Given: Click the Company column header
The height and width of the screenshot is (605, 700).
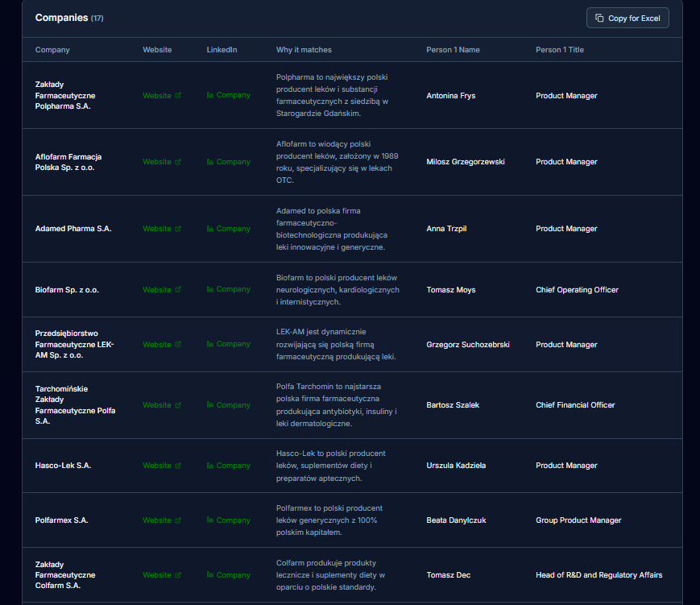Looking at the screenshot, I should [52, 50].
